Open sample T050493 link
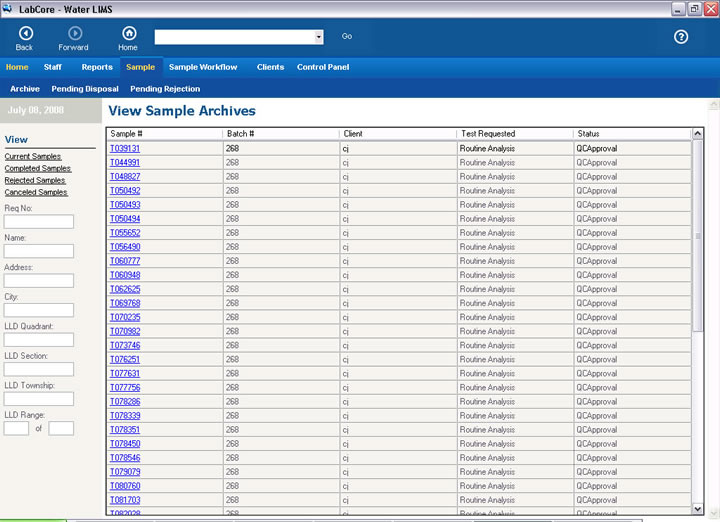 pyautogui.click(x=125, y=205)
